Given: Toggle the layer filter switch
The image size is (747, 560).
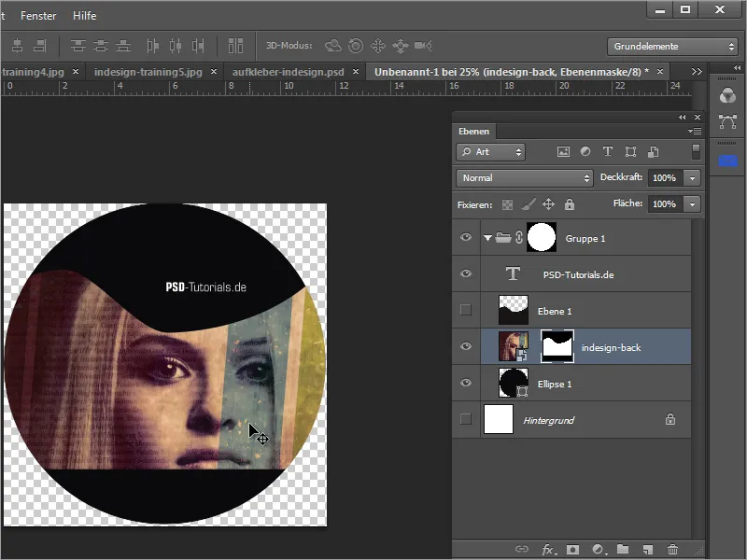Looking at the screenshot, I should click(x=696, y=152).
